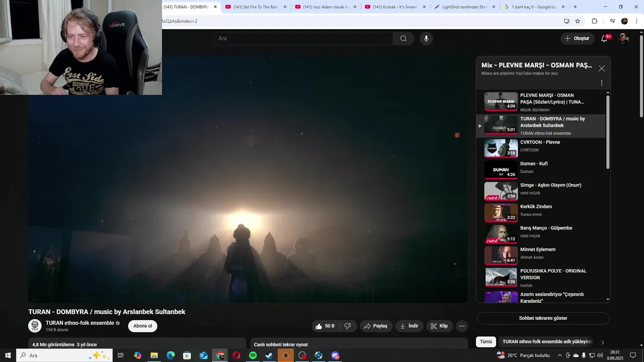The height and width of the screenshot is (362, 644).
Task: Play POLYUSHKA POLYE - ORIGINAL VERSION item
Action: tap(541, 278)
